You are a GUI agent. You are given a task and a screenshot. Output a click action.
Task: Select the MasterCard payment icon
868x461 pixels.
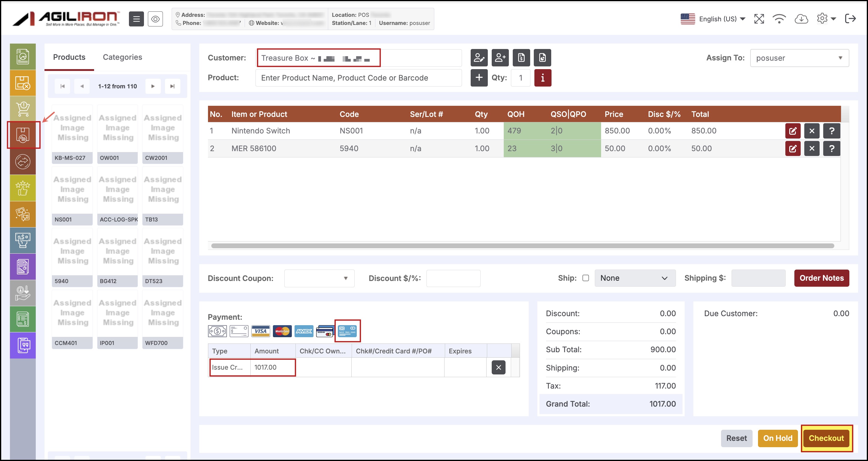point(282,331)
